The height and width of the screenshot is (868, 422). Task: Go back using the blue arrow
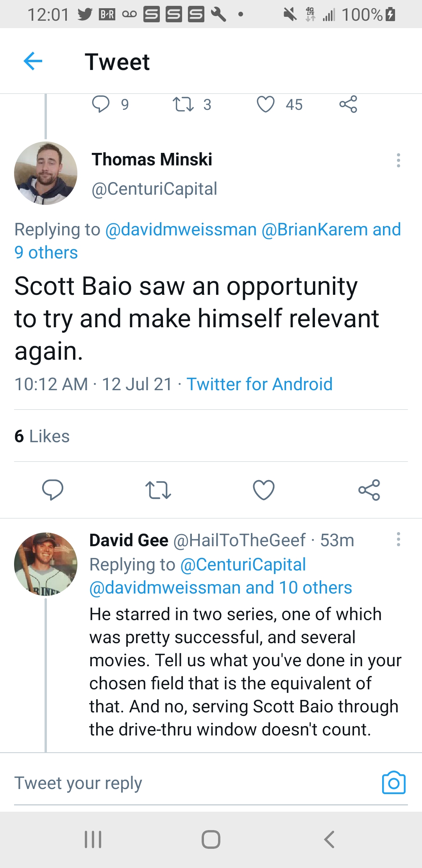tap(33, 61)
